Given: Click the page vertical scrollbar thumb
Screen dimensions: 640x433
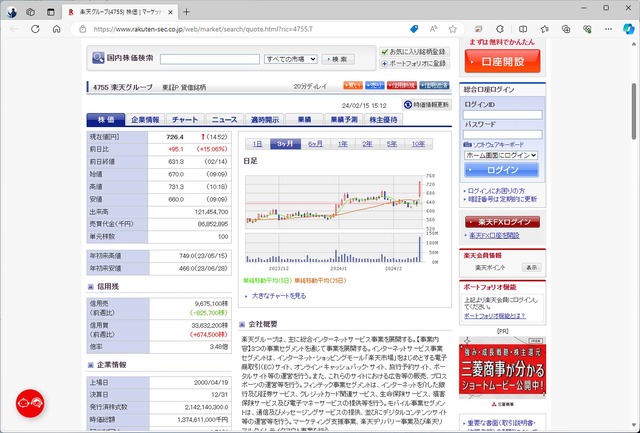Looking at the screenshot, I should tap(634, 111).
